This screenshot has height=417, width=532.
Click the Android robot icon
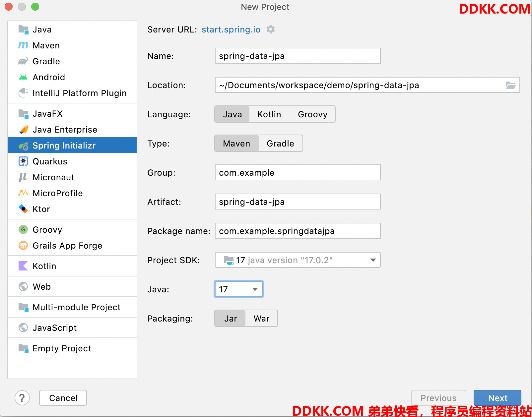click(23, 77)
